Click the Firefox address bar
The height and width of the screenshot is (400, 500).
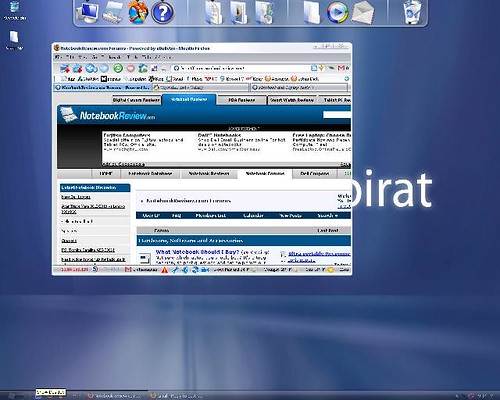[242, 68]
